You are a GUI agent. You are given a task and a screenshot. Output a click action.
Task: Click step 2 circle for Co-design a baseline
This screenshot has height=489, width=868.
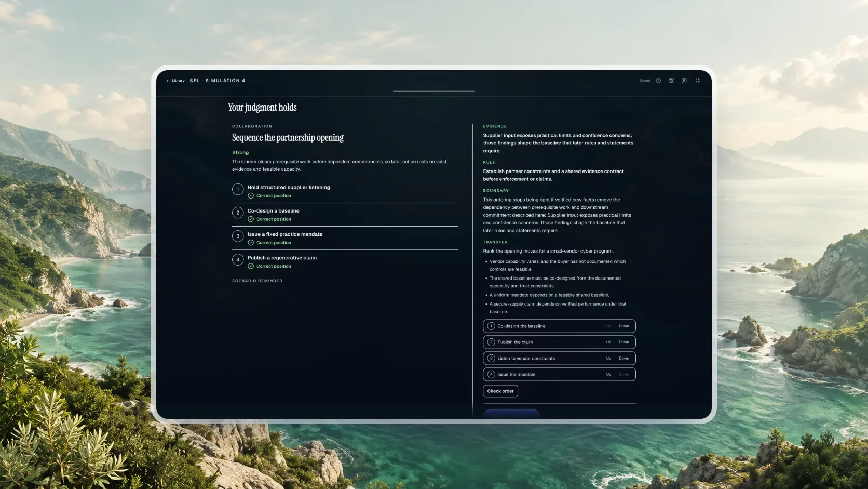pyautogui.click(x=238, y=213)
